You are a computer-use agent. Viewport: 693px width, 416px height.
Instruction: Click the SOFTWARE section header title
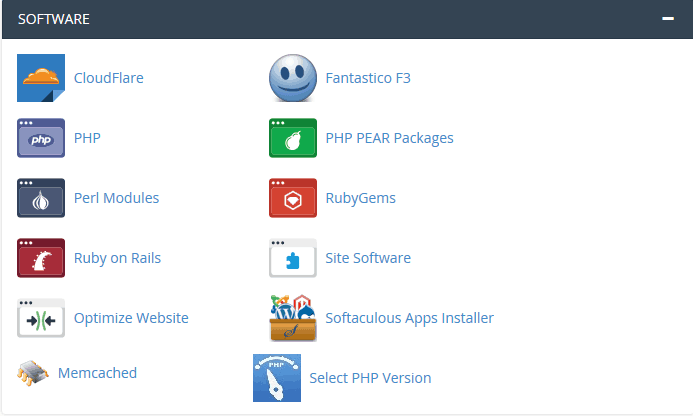53,19
